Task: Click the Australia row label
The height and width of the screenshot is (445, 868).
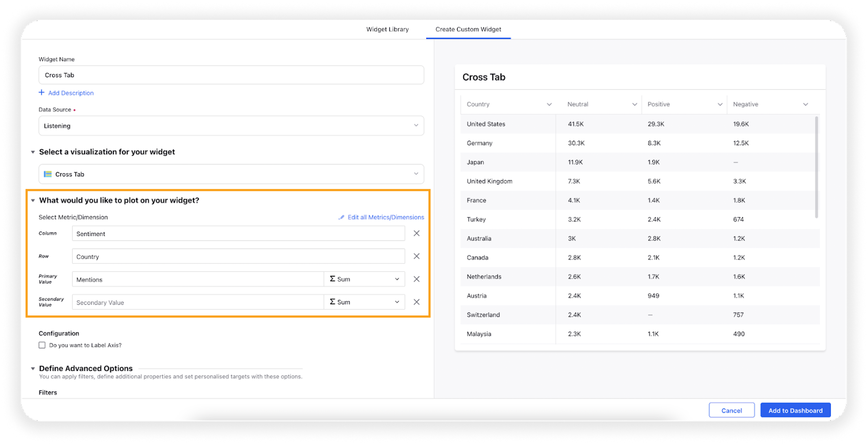Action: click(479, 238)
